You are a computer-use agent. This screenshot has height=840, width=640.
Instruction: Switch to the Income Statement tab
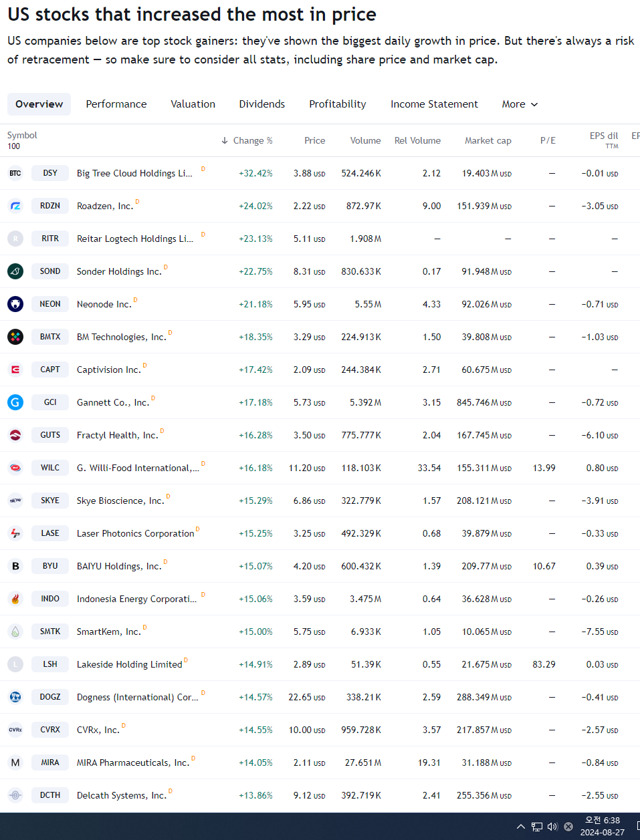[x=434, y=104]
